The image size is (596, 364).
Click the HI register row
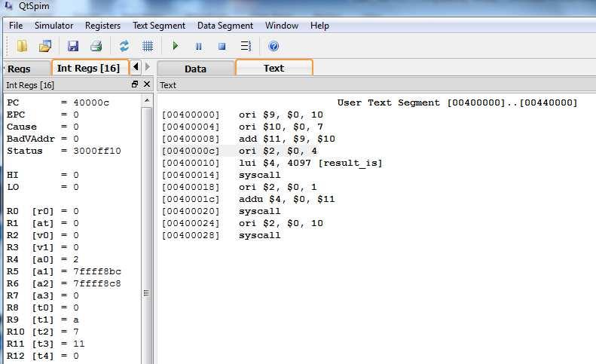[x=42, y=175]
